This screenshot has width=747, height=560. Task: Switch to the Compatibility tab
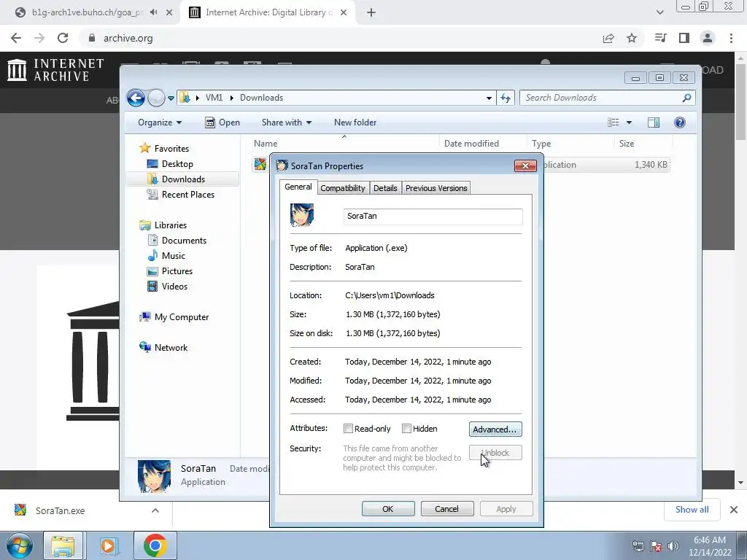pos(343,188)
